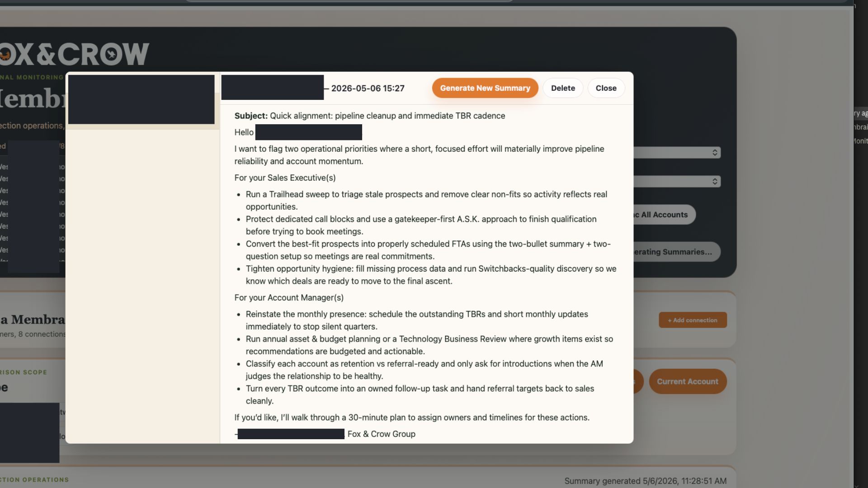Select the Current Account scope button
Screen dimensions: 868x488
pos(688,381)
